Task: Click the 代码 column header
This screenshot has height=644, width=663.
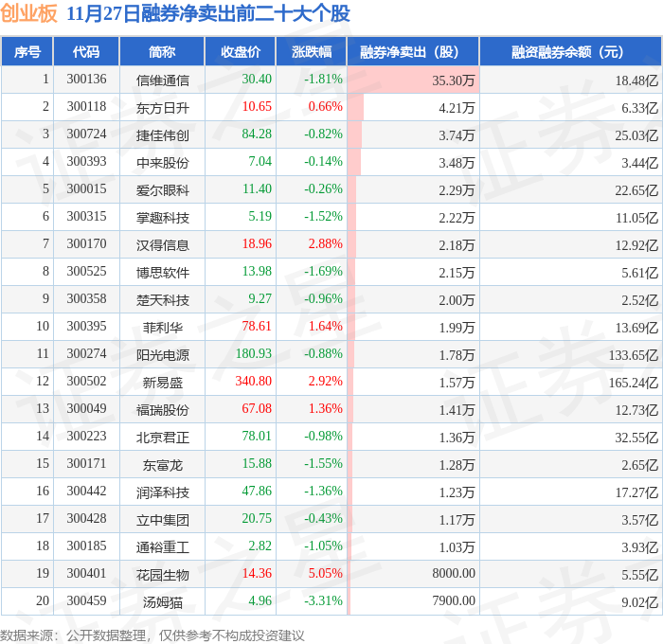Action: pos(86,51)
